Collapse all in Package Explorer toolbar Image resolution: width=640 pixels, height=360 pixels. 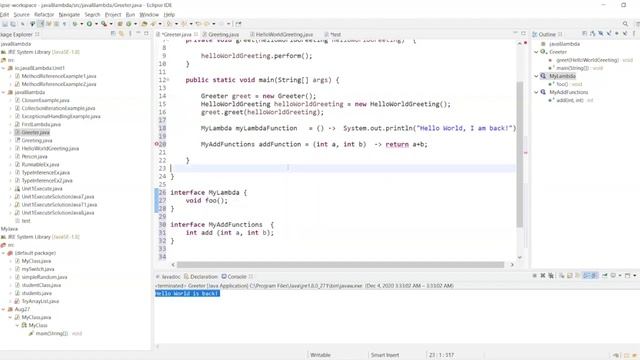(x=113, y=34)
